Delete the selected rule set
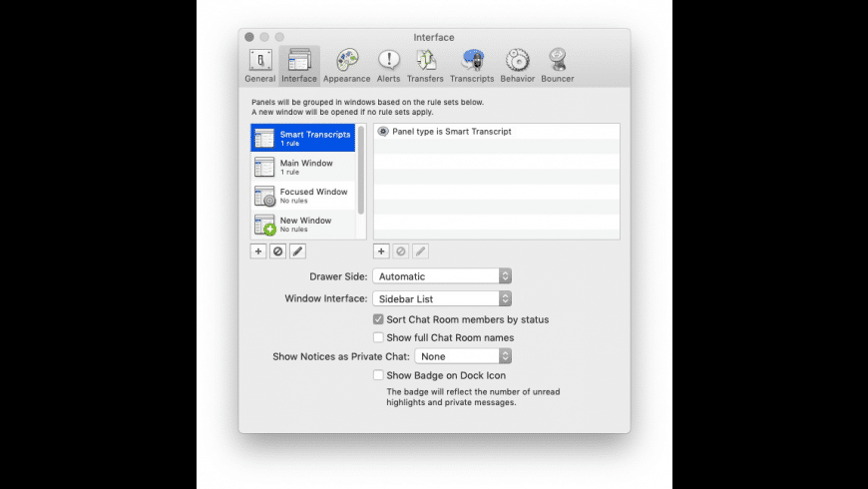This screenshot has width=868, height=489. [x=278, y=251]
